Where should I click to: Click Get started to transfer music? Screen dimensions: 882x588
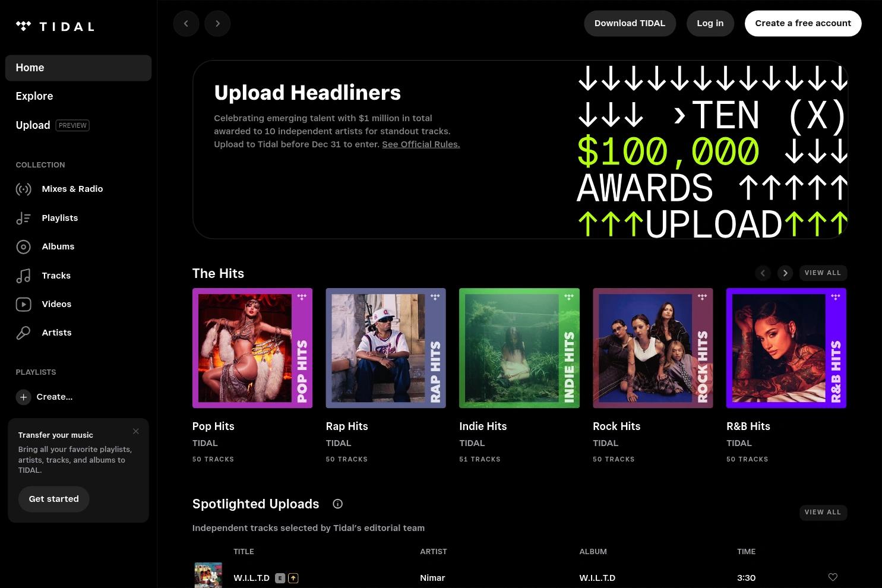tap(54, 499)
